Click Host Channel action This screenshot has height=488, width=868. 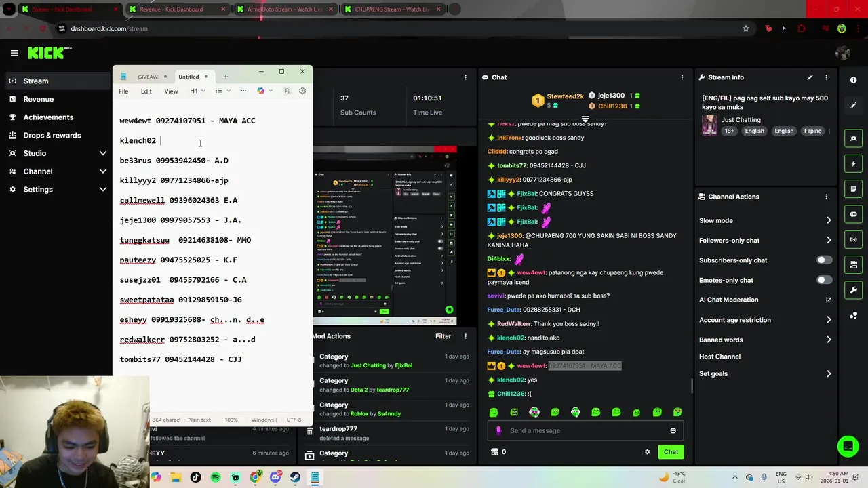pos(719,357)
